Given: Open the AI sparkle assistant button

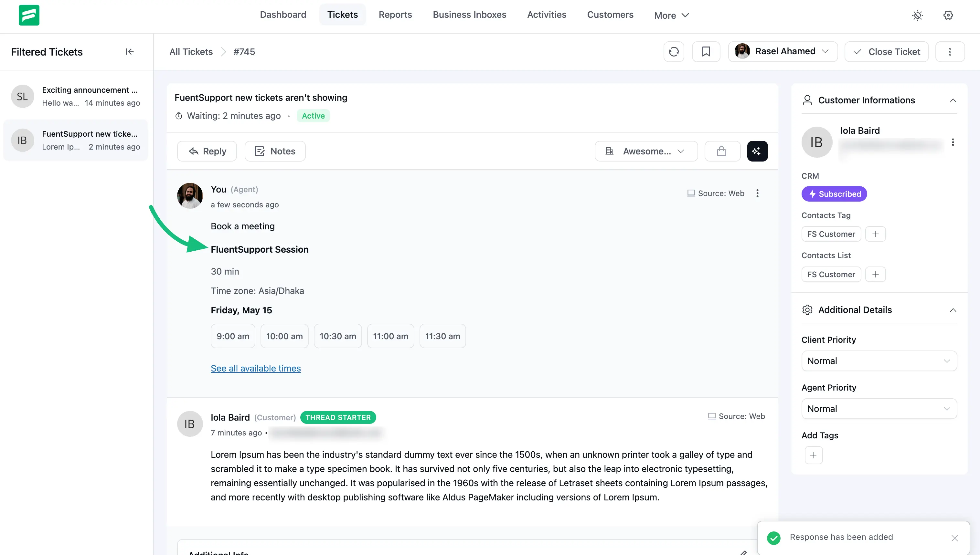Looking at the screenshot, I should pyautogui.click(x=757, y=151).
